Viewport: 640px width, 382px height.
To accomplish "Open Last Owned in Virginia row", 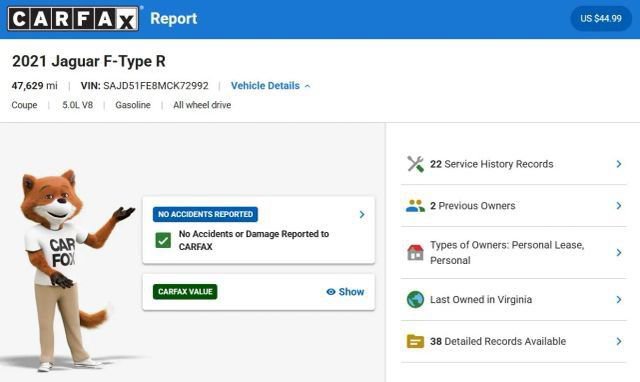I will tap(513, 300).
